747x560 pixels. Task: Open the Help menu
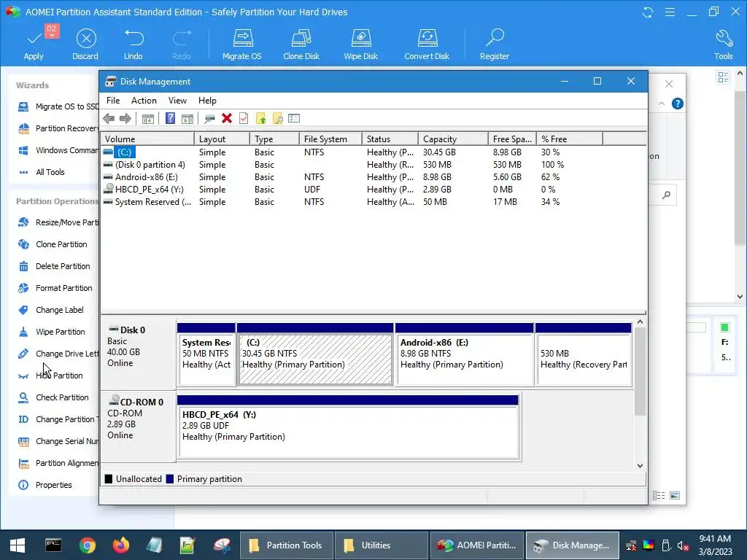pyautogui.click(x=207, y=101)
